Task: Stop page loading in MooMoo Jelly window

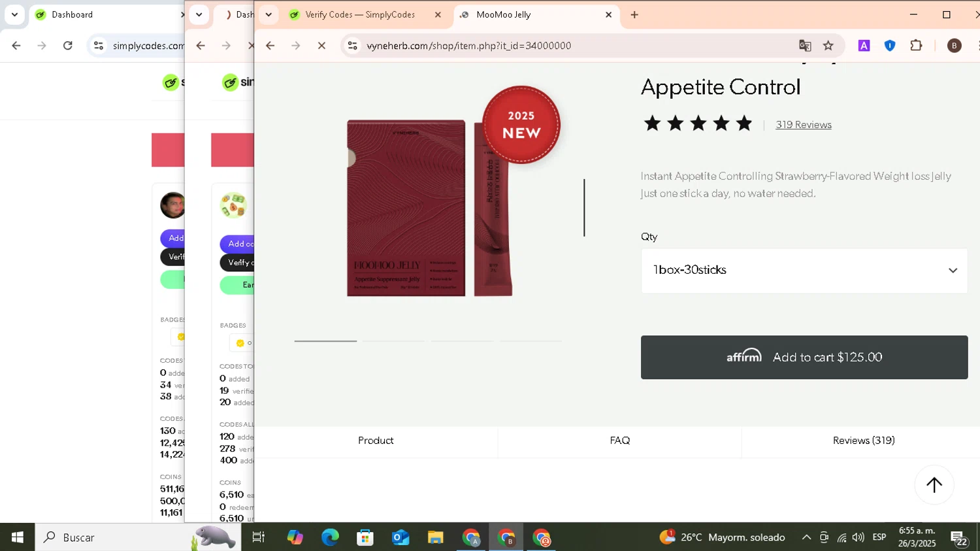Action: pos(321,46)
